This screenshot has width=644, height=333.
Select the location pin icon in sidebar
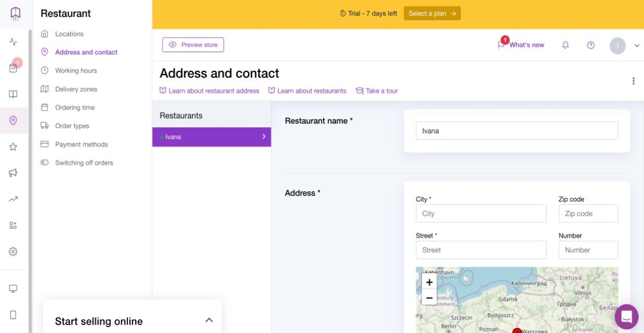click(x=13, y=120)
